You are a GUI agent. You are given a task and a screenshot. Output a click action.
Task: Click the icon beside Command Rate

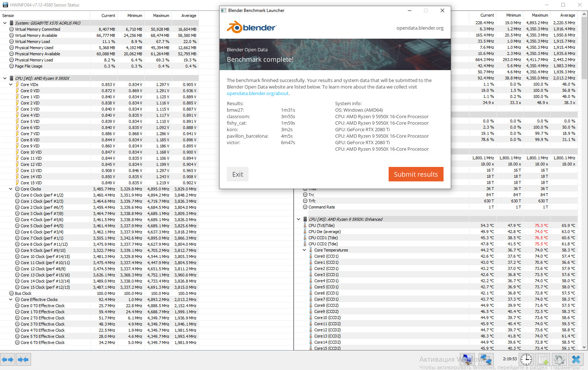[305, 207]
